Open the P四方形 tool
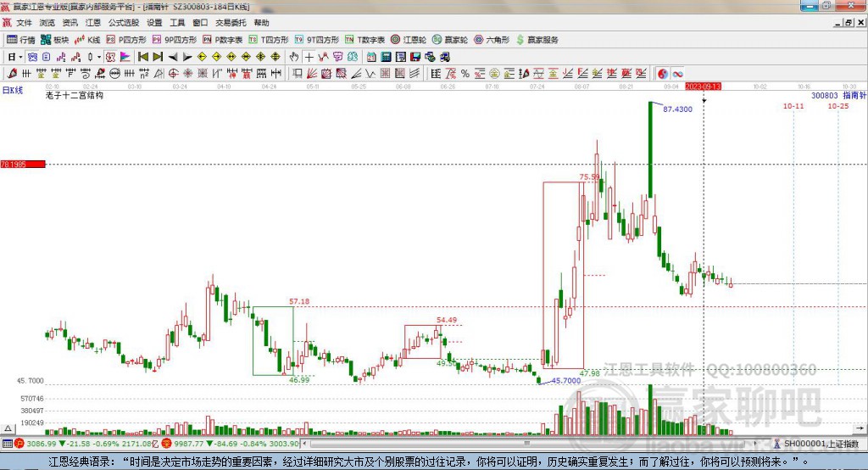Screen dimensions: 868x470 click(126, 40)
